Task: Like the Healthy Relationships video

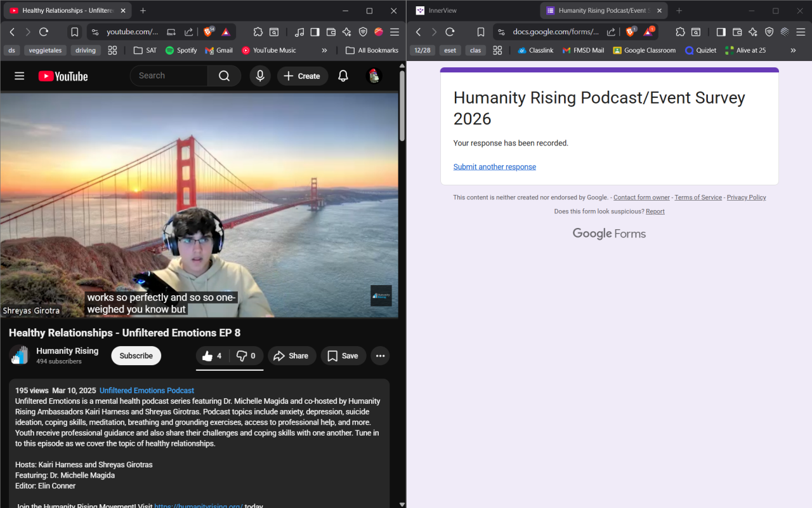Action: click(x=213, y=356)
